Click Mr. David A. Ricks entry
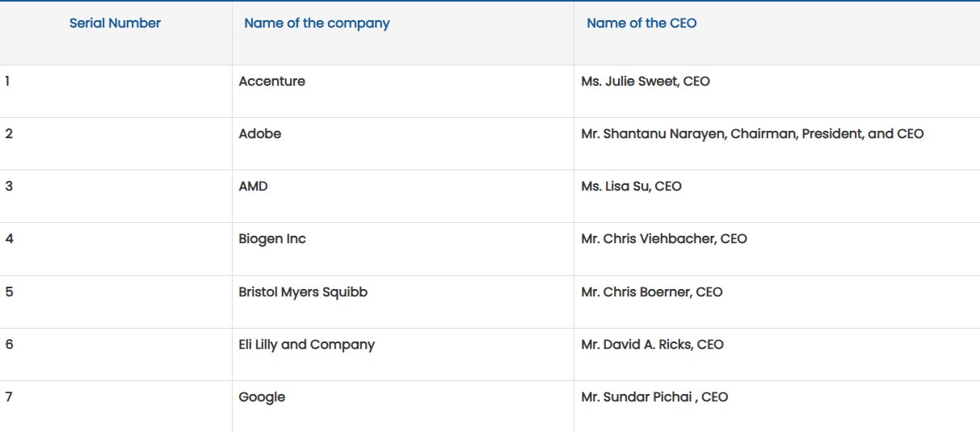The image size is (980, 432). (x=652, y=345)
